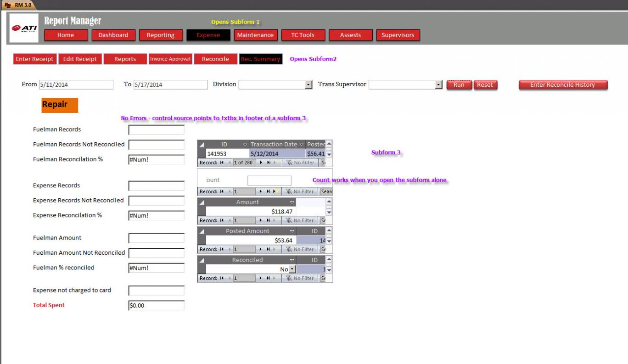Go to next record in $53.64 subform

262,249
